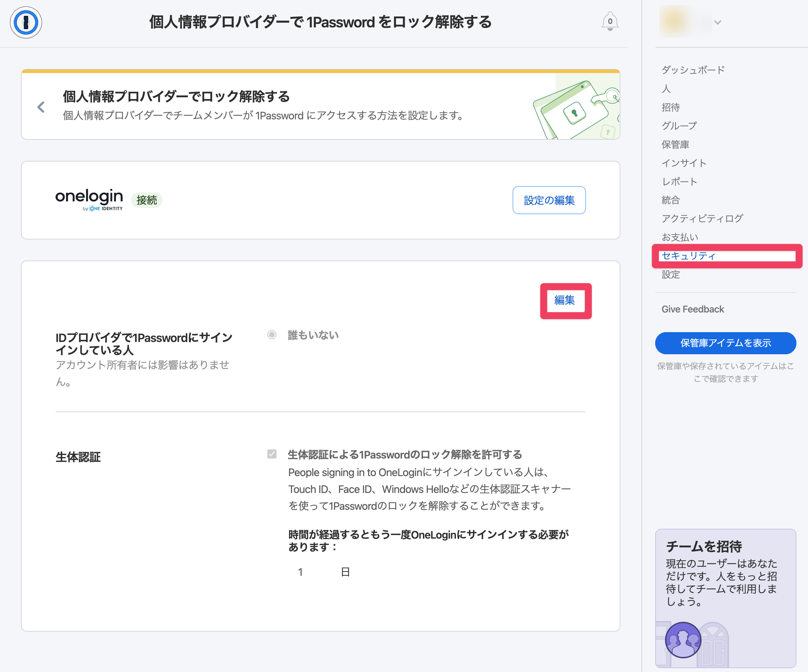The height and width of the screenshot is (672, 808).
Task: Click the 1Password logo icon
Action: pos(26,22)
